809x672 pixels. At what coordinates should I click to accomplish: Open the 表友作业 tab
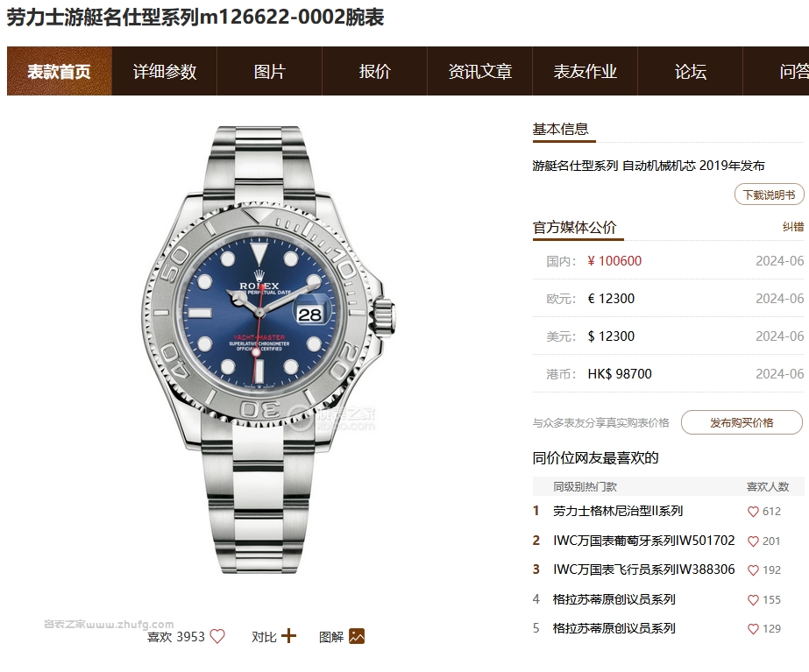pyautogui.click(x=585, y=71)
